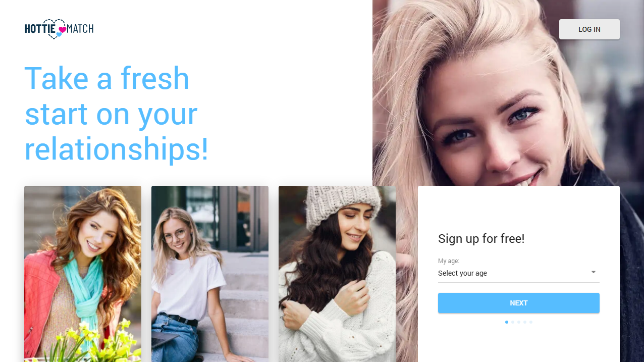Click the 'Take a fresh start' headline
Viewport: 644px width, 362px height.
pyautogui.click(x=117, y=114)
